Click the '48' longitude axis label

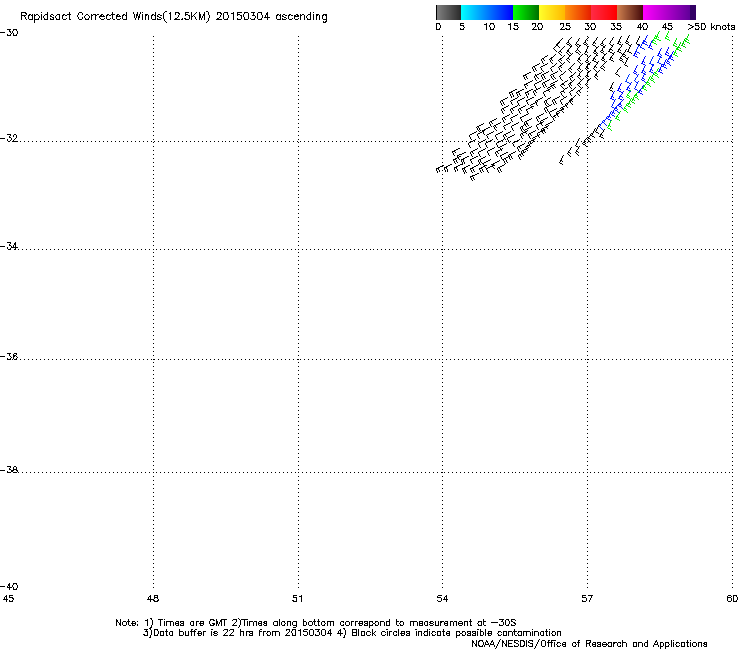click(153, 599)
